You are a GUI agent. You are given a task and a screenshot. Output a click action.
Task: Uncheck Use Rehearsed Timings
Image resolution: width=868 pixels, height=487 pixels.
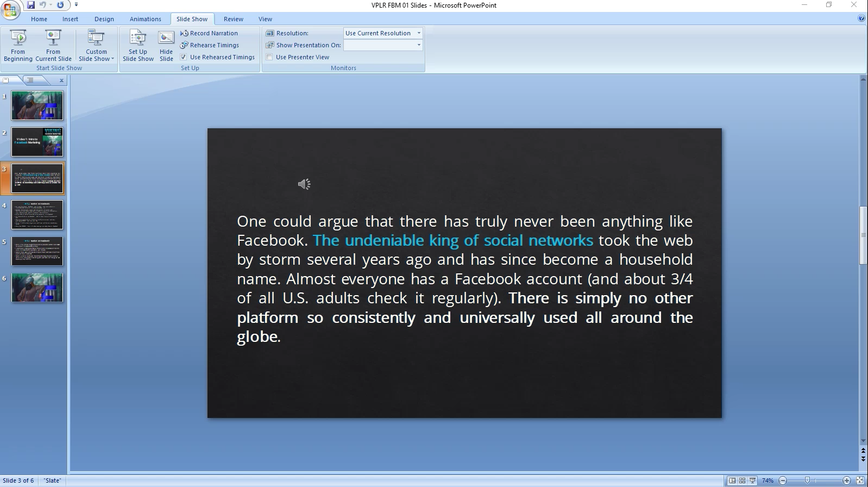(x=184, y=57)
